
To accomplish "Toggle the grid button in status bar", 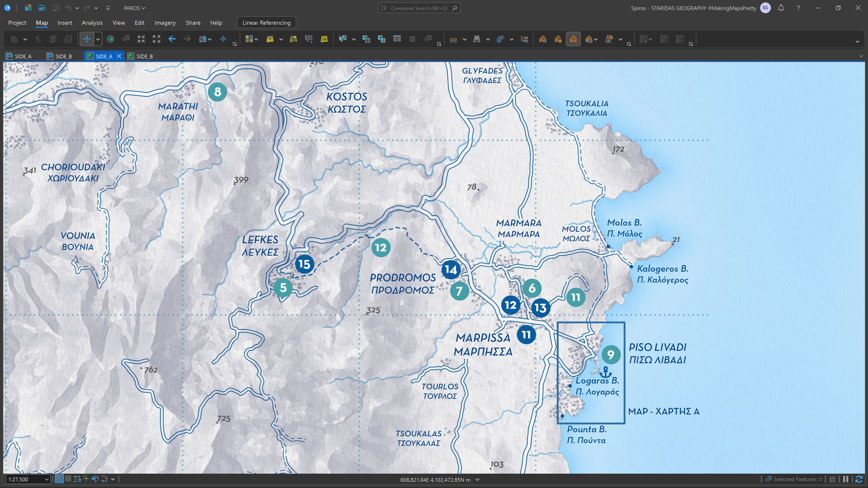I will pyautogui.click(x=68, y=479).
